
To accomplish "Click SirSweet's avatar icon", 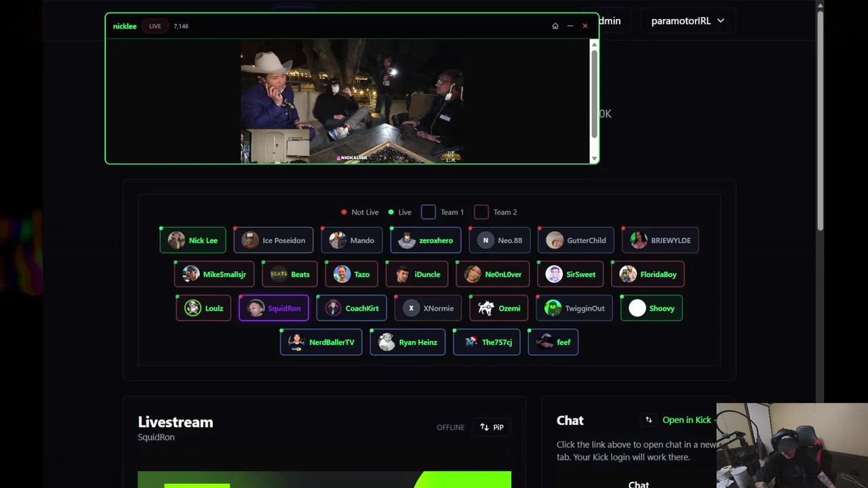I will [554, 274].
